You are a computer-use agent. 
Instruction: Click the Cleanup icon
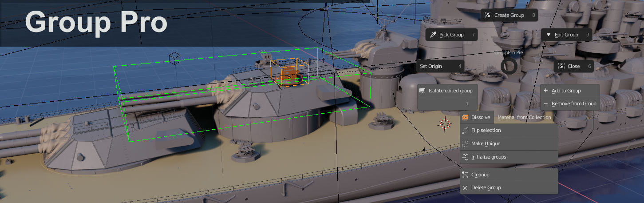coord(465,175)
